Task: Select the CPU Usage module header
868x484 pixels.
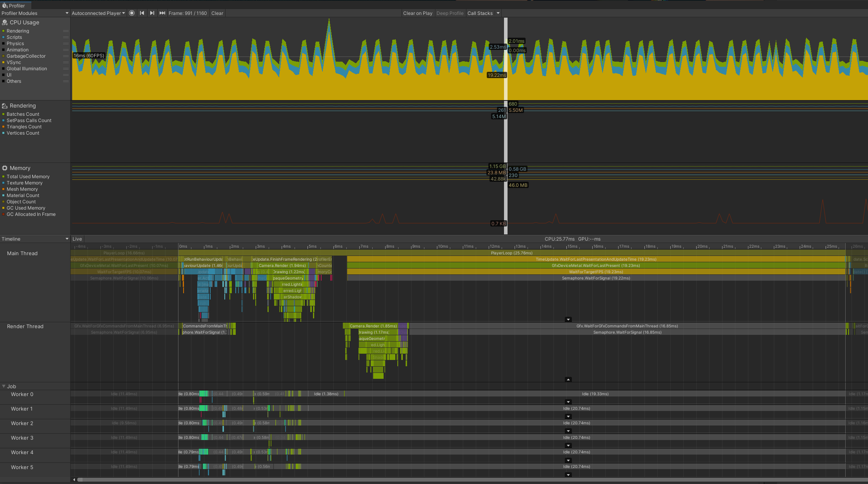Action: pos(24,22)
